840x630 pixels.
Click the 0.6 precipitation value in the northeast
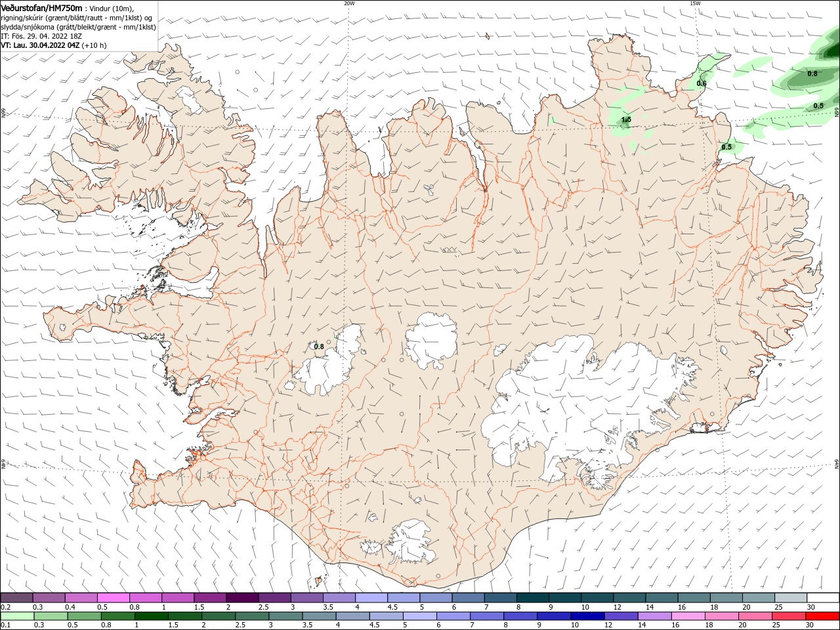click(702, 83)
